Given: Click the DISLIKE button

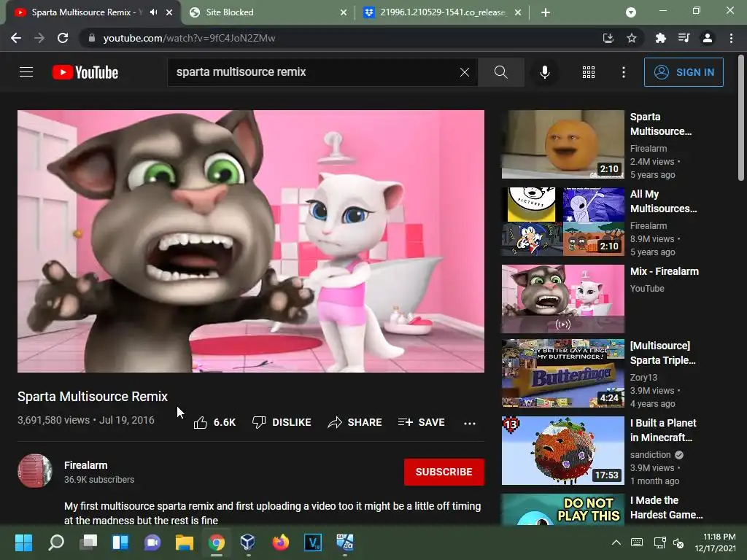Looking at the screenshot, I should pyautogui.click(x=282, y=422).
